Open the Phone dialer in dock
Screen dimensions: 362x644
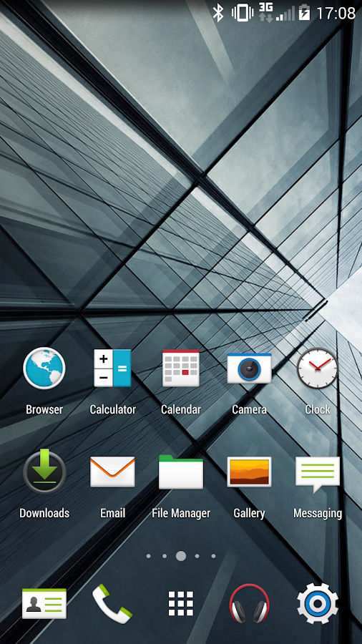click(x=112, y=604)
